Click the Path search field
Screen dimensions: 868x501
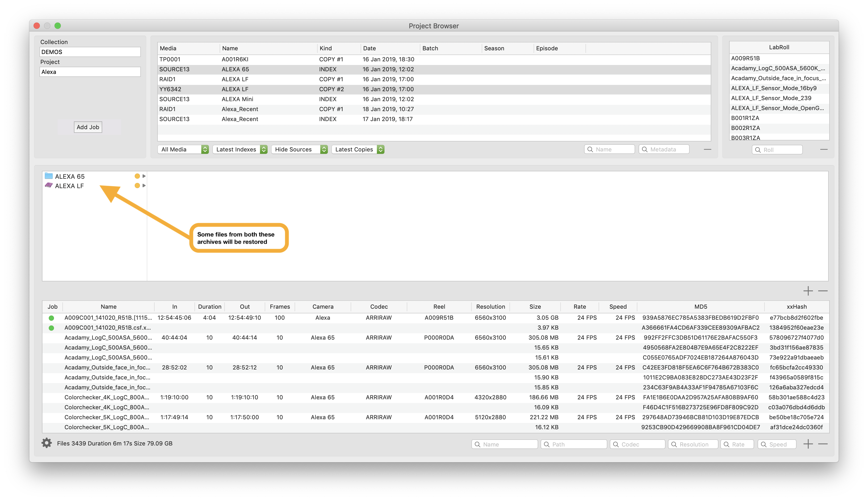574,444
